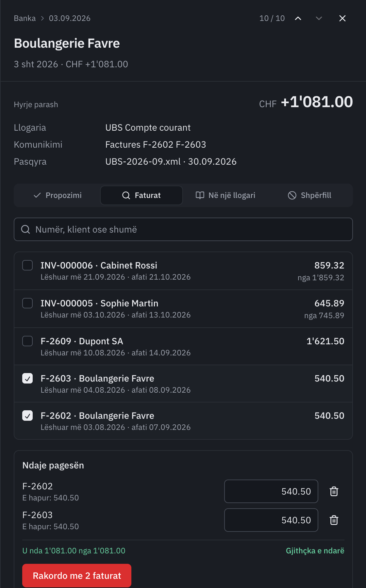Click the Gjithçka e ndarë status text
The width and height of the screenshot is (366, 588).
pos(315,551)
